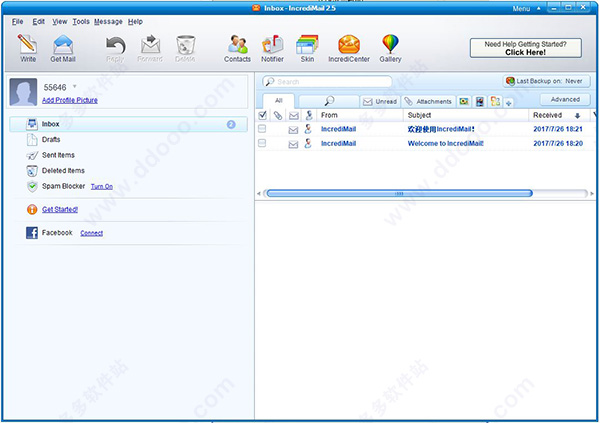Open the title bar Menu dropdown

click(527, 8)
